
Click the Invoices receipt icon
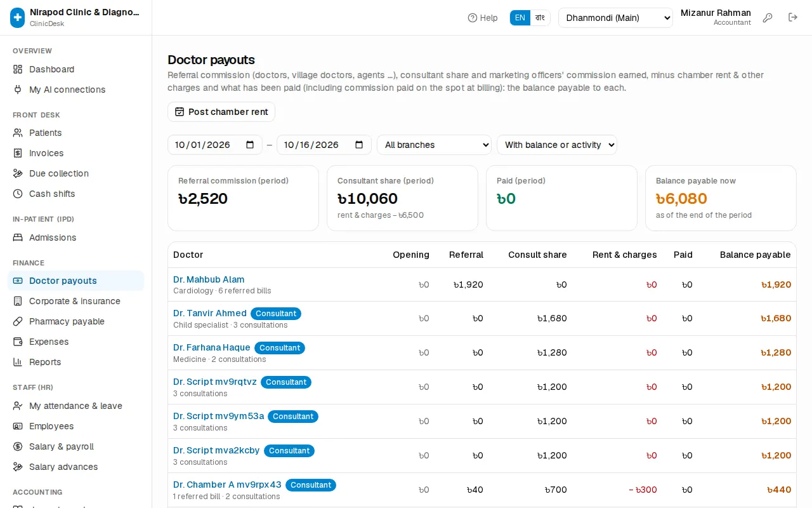point(18,153)
